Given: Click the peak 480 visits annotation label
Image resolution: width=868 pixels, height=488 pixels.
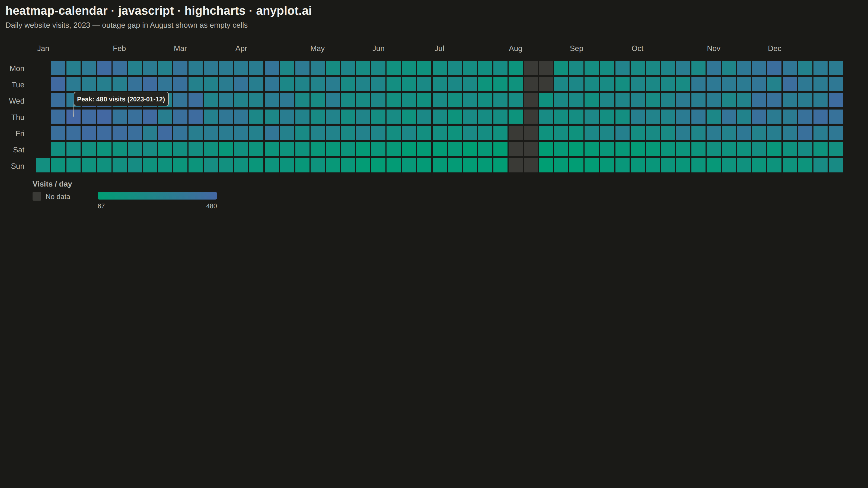Looking at the screenshot, I should pyautogui.click(x=121, y=99).
